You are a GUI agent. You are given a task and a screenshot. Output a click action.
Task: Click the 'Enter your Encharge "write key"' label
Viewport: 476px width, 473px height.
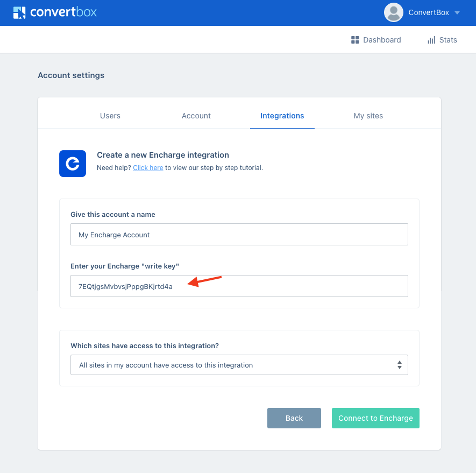point(125,266)
